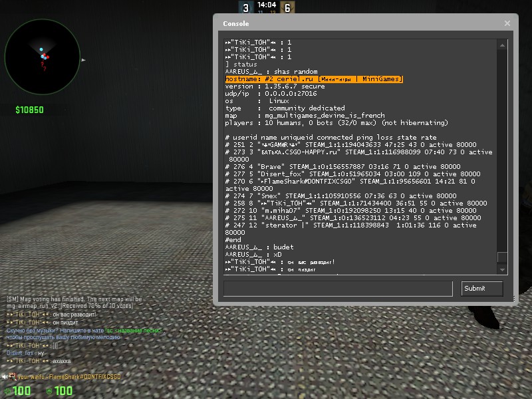Click the 14:04 round timer
This screenshot has width=532, height=399.
coord(267,4)
